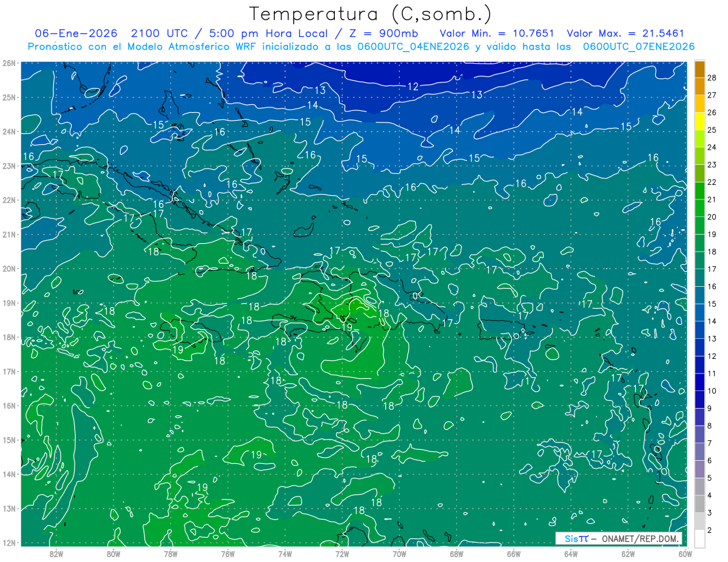Click the '16N' latitude axis label
Image resolution: width=728 pixels, height=562 pixels.
coord(9,406)
